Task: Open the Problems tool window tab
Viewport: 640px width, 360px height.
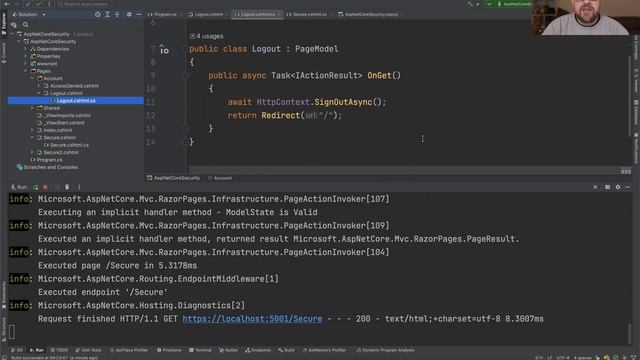Action: click(169, 350)
